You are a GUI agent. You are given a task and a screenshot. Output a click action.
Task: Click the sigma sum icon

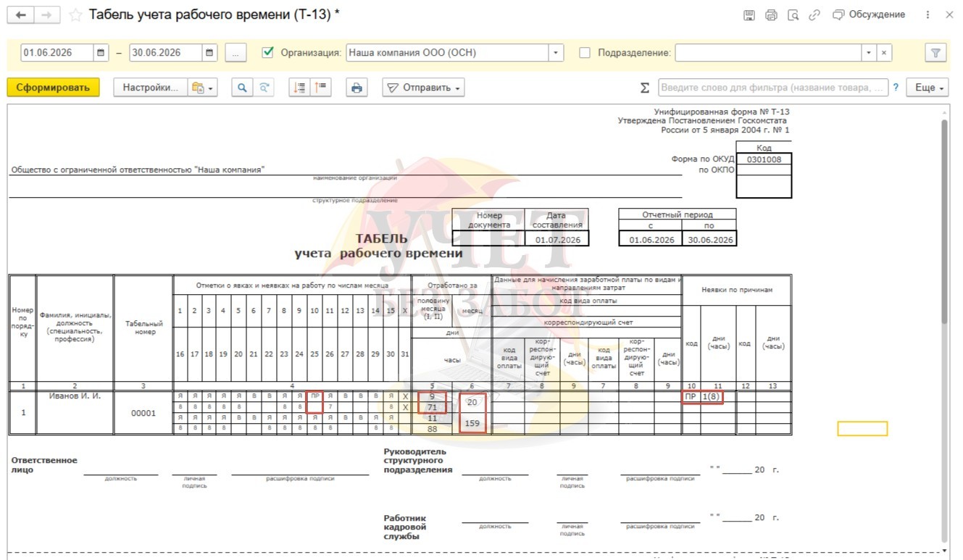(x=645, y=88)
